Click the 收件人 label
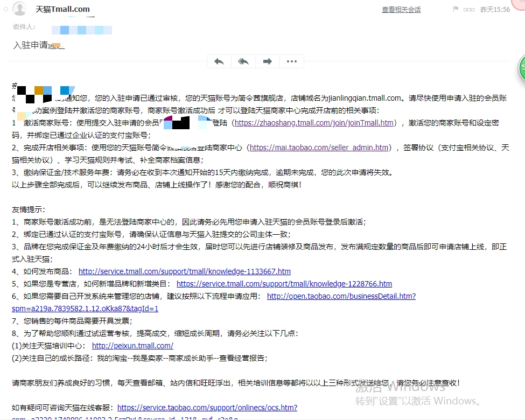Viewport: 525px width, 420px height. tap(24, 27)
